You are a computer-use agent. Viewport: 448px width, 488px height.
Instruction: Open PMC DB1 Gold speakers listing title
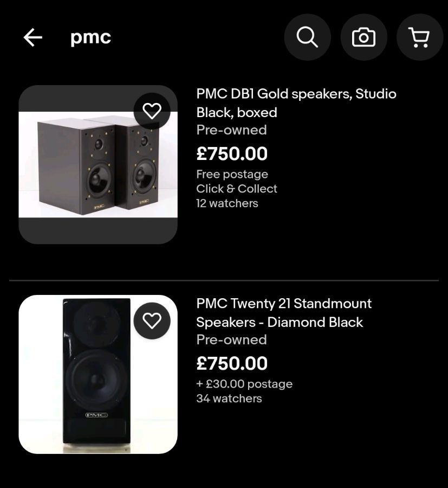coord(296,103)
